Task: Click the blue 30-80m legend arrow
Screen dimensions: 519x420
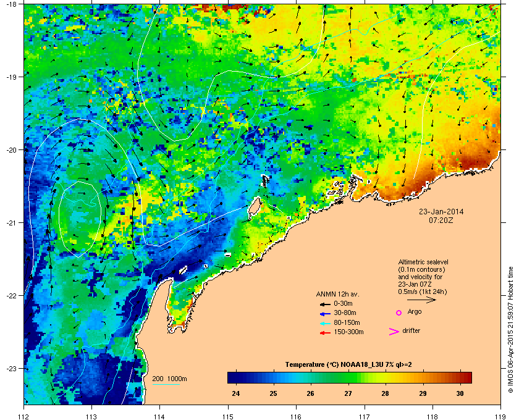Action: tap(325, 313)
